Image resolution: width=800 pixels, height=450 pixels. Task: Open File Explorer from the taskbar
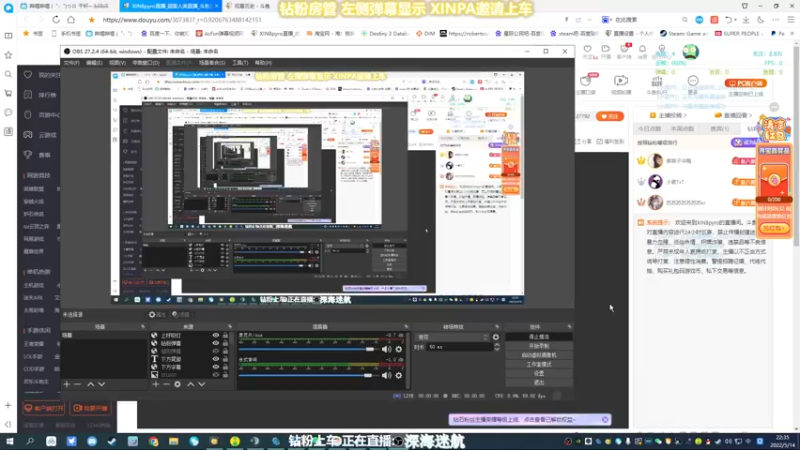(173, 441)
